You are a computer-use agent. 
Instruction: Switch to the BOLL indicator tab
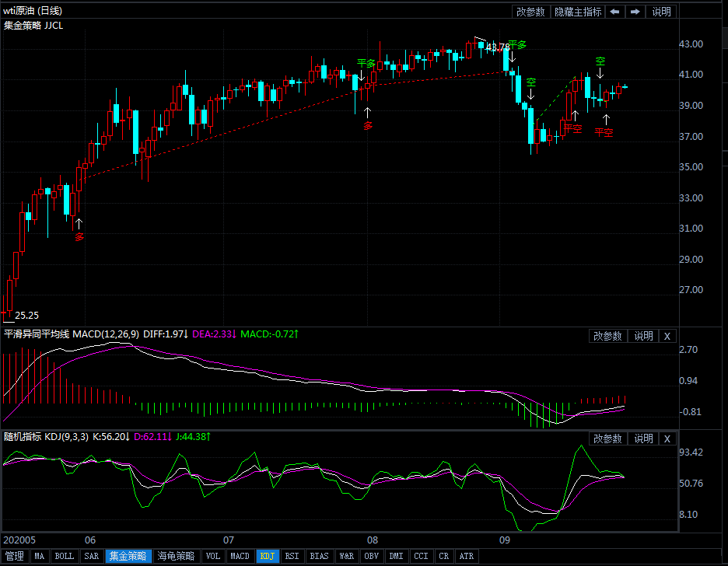pos(65,557)
